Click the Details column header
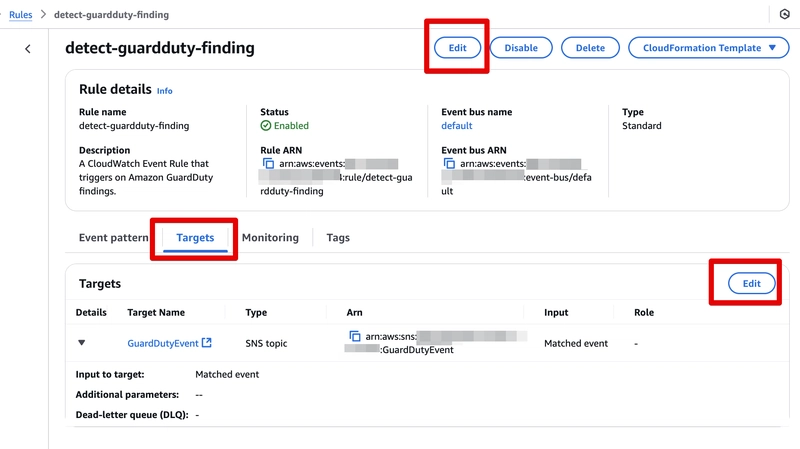Screen dimensions: 800x449 (x=91, y=312)
